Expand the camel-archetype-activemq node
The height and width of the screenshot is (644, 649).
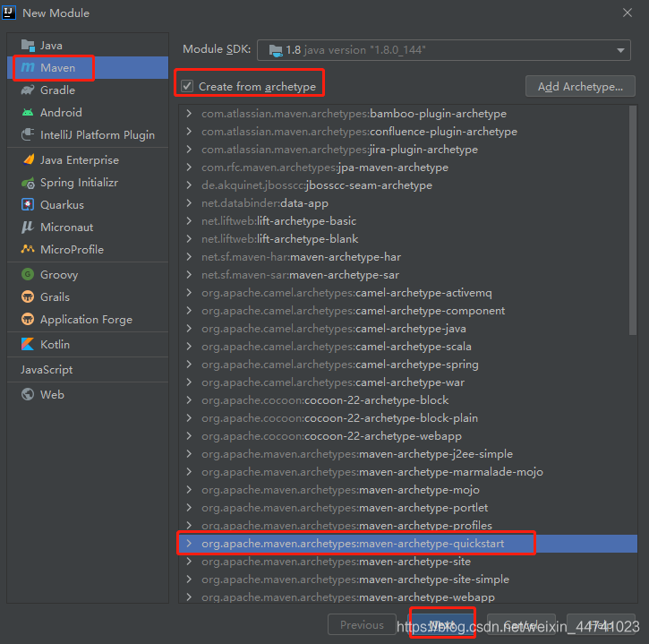pos(189,292)
